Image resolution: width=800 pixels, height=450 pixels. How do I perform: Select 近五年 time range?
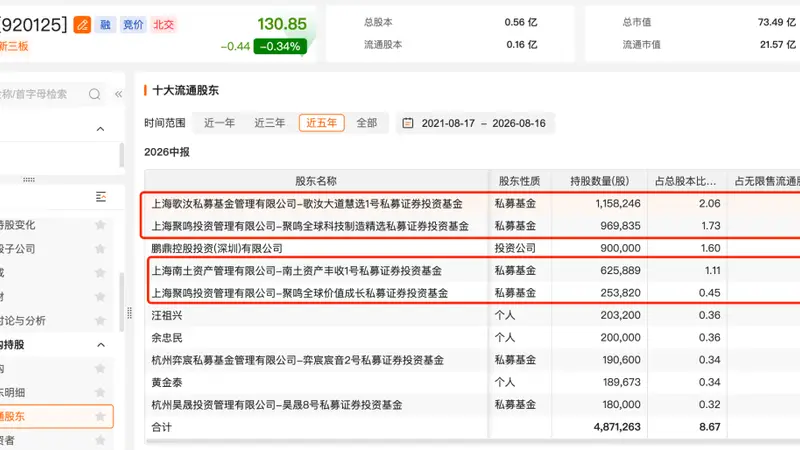pos(321,123)
